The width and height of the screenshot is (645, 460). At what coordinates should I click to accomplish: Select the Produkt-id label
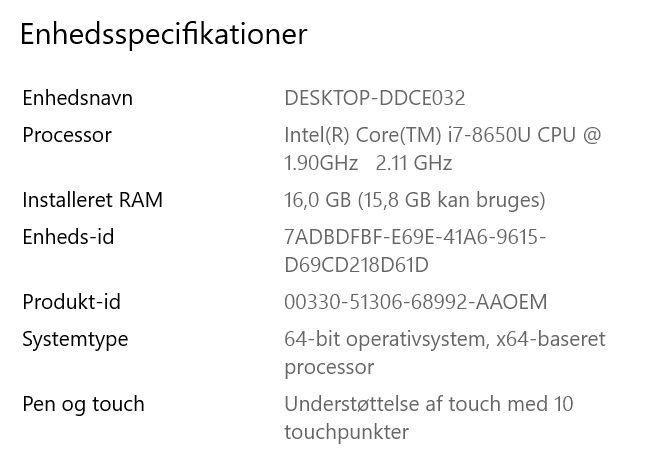pyautogui.click(x=71, y=302)
